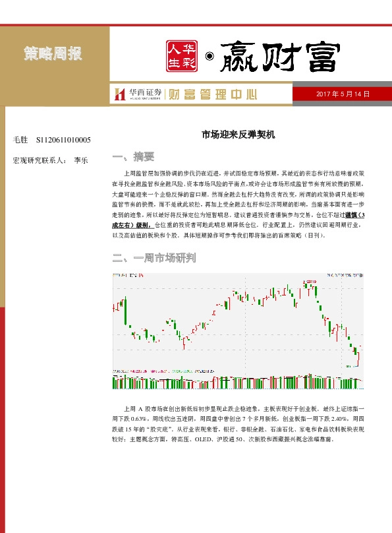Click the 赢财富 calligraphy title

pyautogui.click(x=279, y=57)
